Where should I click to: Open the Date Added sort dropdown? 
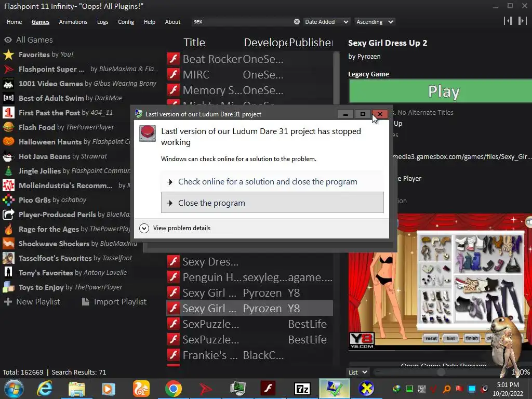pyautogui.click(x=326, y=22)
